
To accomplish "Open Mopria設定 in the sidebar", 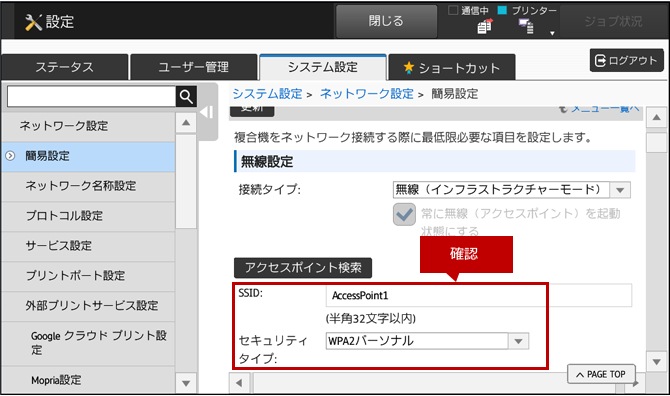I will point(88,380).
